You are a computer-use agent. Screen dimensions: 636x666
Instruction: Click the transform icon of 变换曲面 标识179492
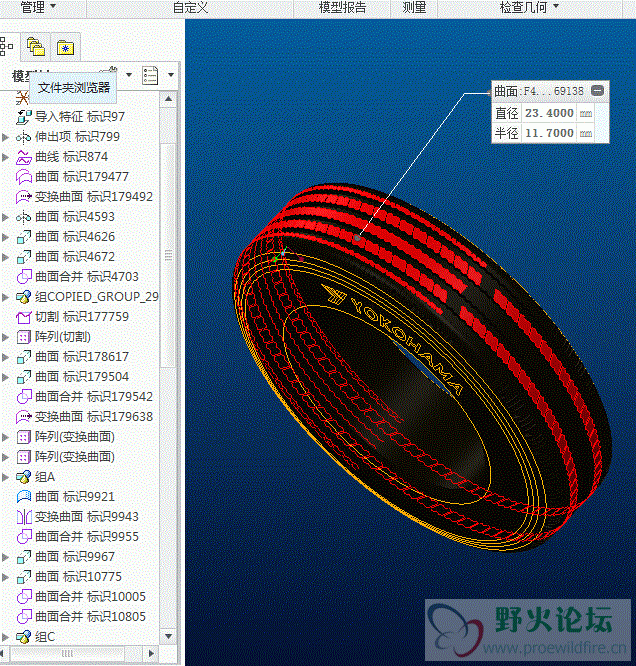tap(24, 197)
